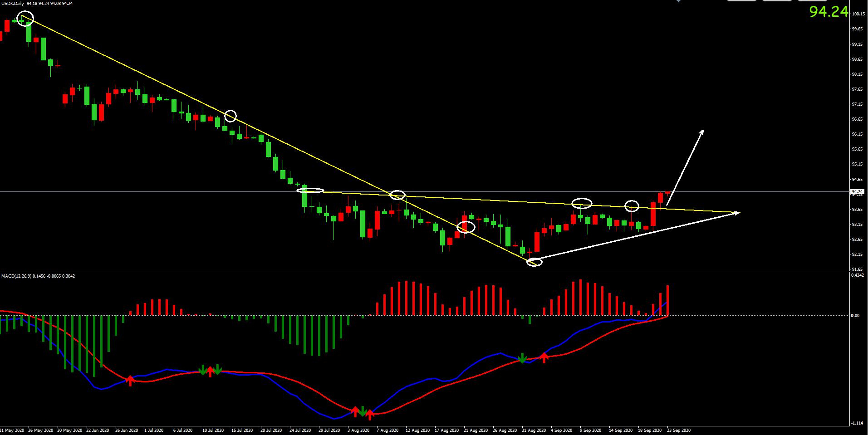Viewport: 868px width, 435px height.
Task: Select the tall red breakout candle before 23 Sep
Action: point(653,214)
